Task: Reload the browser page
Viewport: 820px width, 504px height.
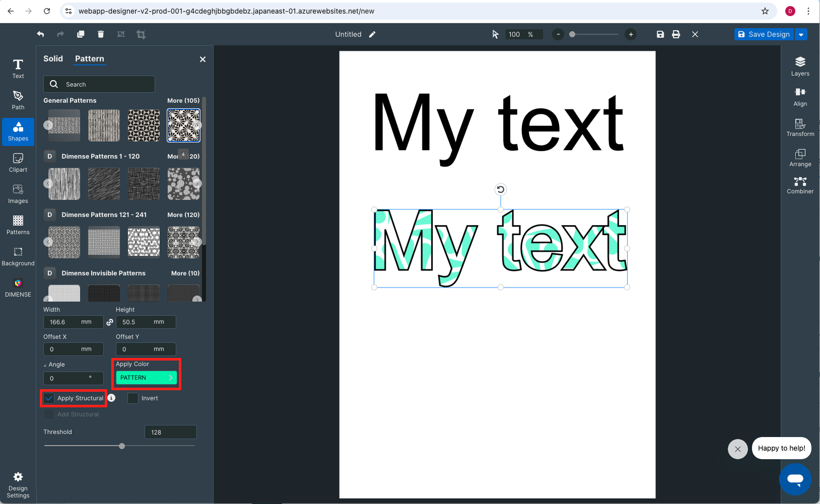Action: pos(47,11)
